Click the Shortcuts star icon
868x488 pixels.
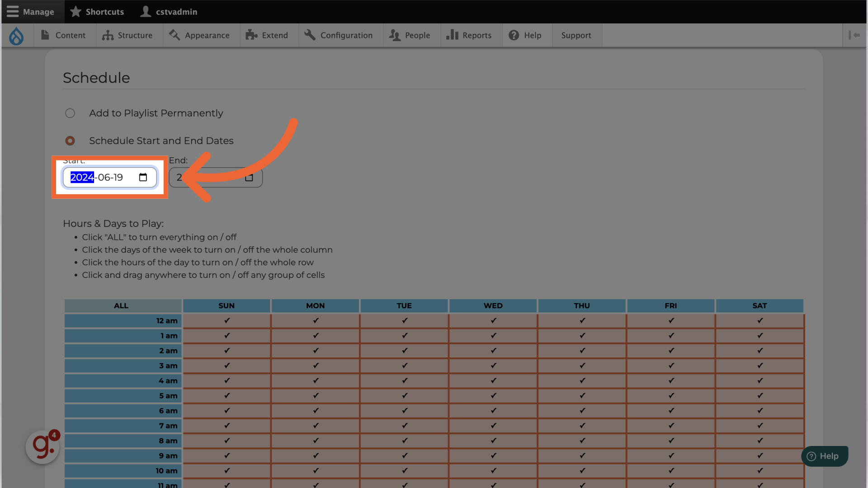[x=75, y=12]
